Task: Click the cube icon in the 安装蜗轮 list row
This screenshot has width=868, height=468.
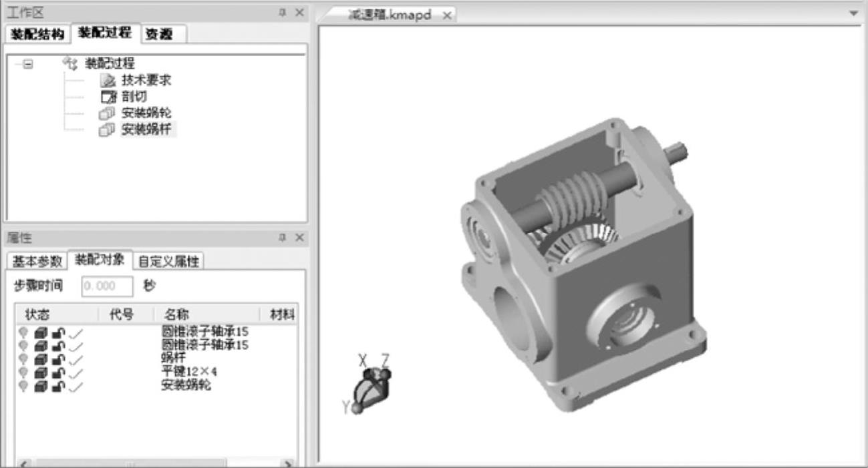Action: click(40, 385)
